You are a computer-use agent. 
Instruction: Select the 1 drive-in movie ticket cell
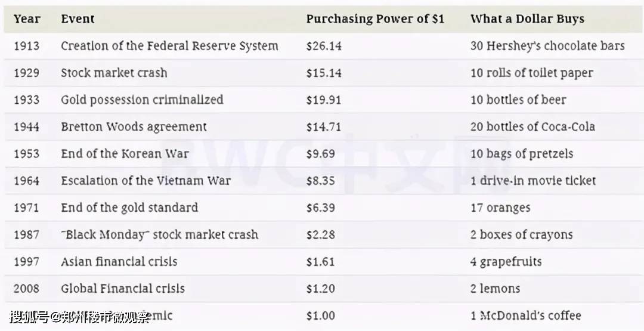point(533,180)
